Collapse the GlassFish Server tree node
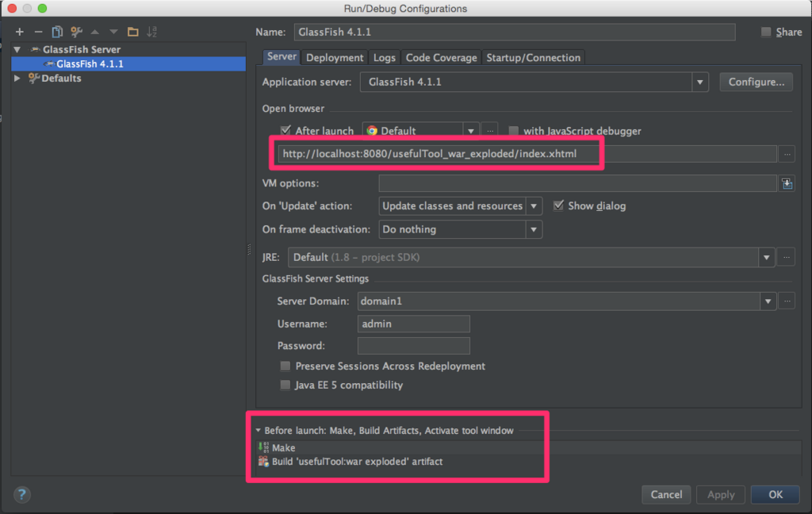Image resolution: width=812 pixels, height=514 pixels. pos(17,49)
